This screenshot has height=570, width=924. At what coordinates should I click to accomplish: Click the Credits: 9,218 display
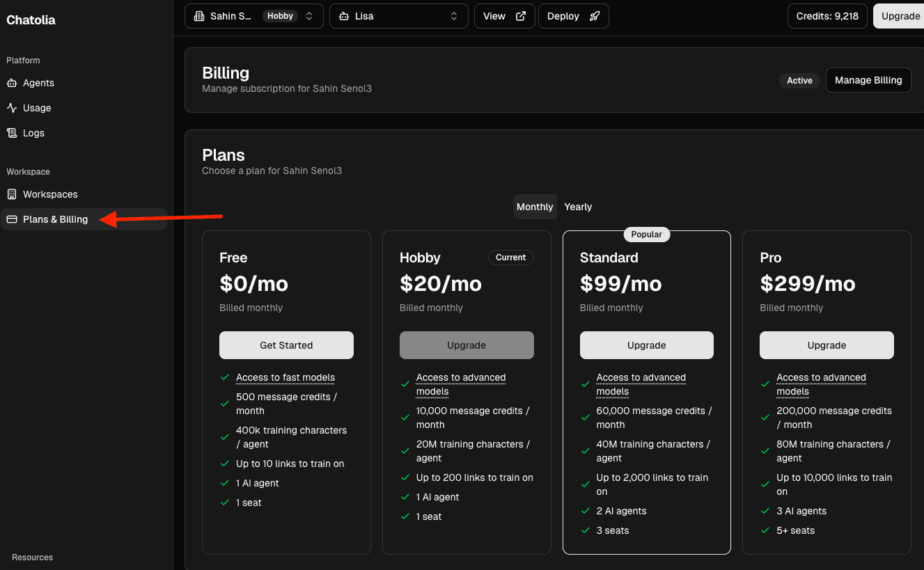pos(827,15)
